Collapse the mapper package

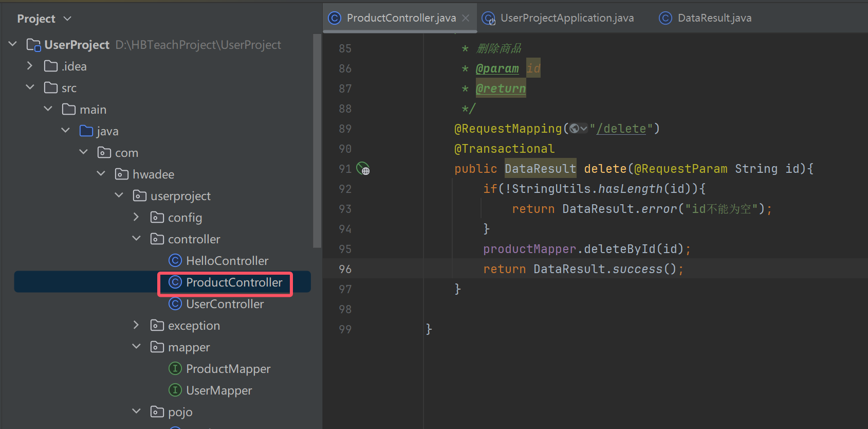click(136, 347)
